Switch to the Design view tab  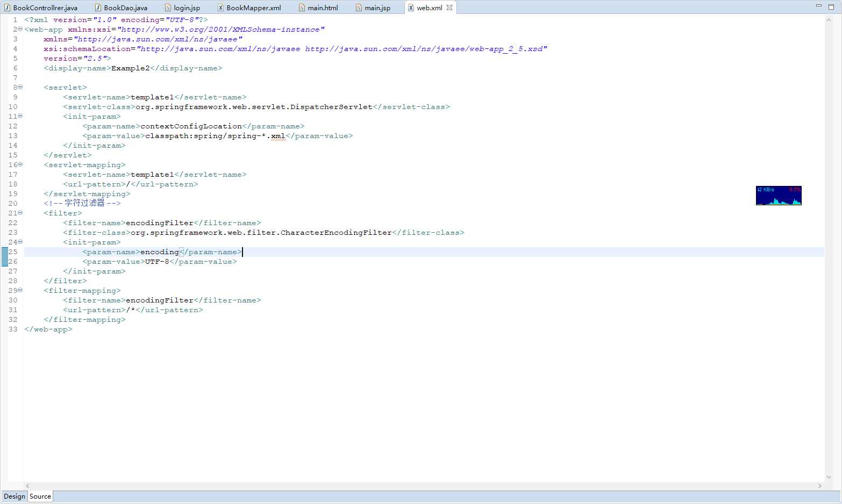15,496
